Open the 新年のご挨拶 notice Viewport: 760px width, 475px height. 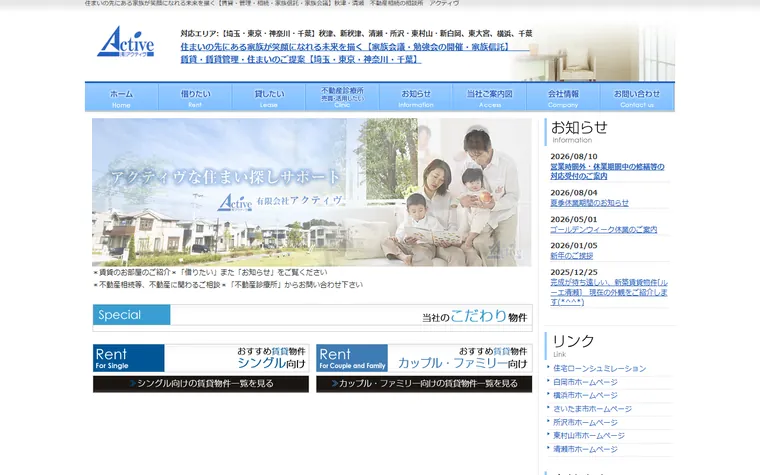click(x=571, y=255)
